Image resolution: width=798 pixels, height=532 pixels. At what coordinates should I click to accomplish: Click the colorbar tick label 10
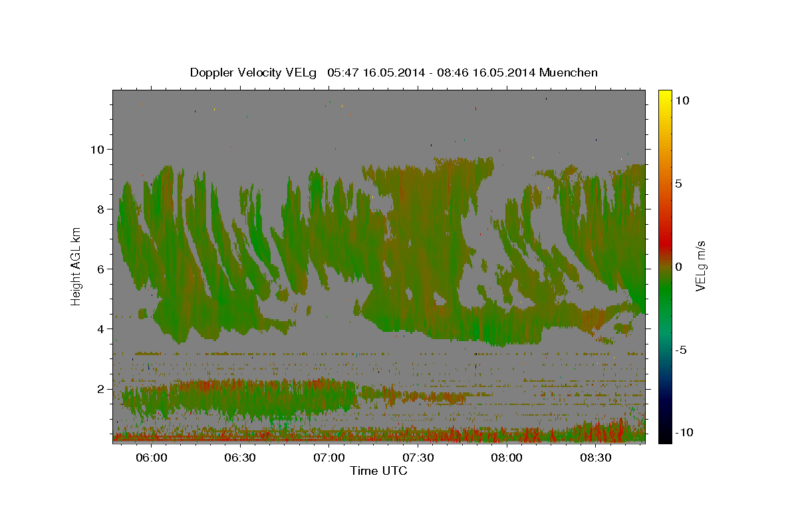(x=682, y=100)
